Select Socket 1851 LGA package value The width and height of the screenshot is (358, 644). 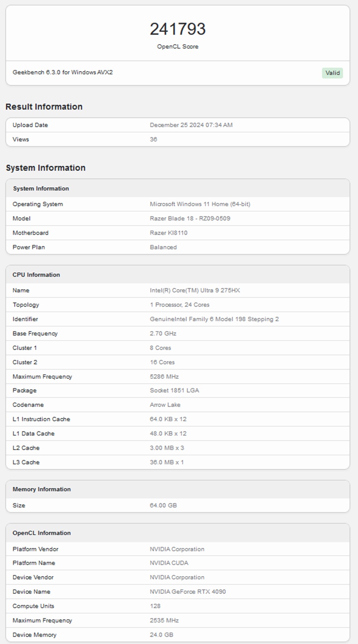click(174, 390)
